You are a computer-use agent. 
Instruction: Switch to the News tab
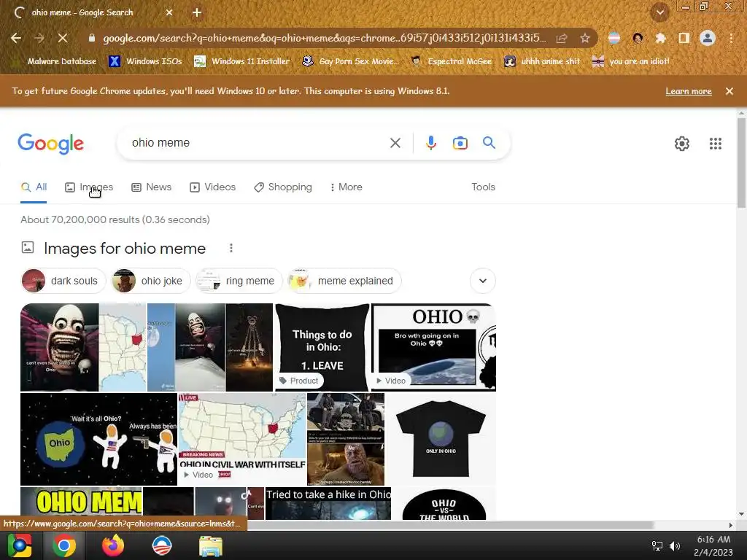[152, 187]
